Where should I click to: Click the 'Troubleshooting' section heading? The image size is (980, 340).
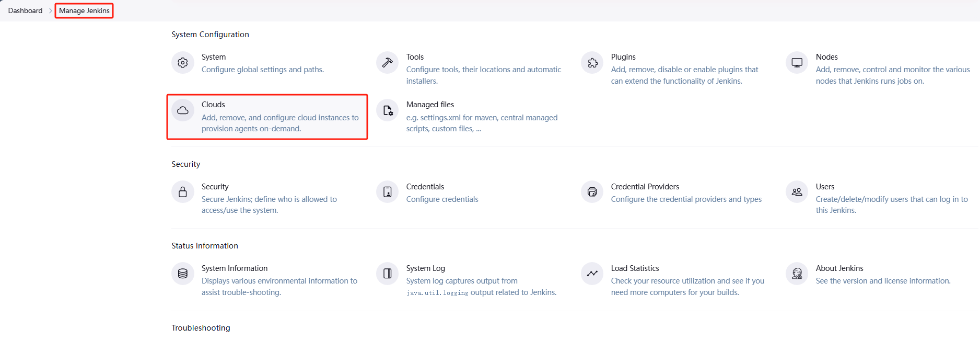[x=201, y=328]
